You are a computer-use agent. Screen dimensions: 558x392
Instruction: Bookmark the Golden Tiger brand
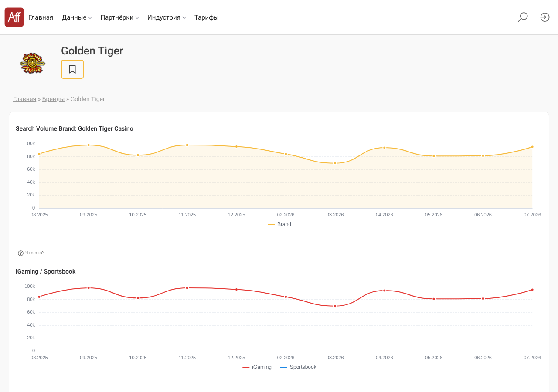coord(72,69)
